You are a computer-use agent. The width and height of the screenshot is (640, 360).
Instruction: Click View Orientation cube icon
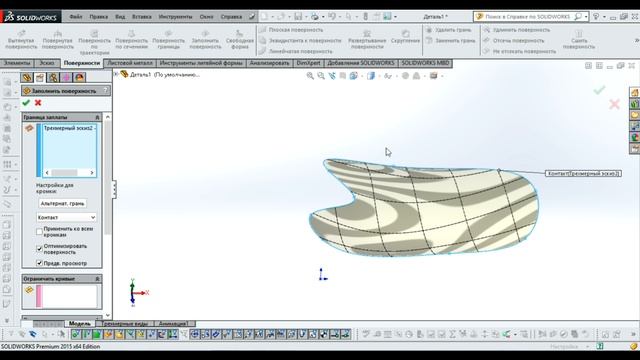[x=353, y=76]
